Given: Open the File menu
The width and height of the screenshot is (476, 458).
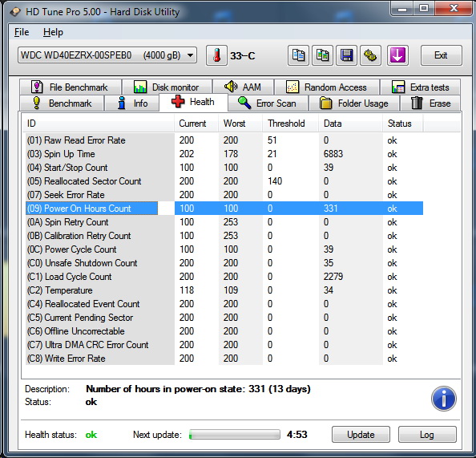Looking at the screenshot, I should (x=22, y=32).
